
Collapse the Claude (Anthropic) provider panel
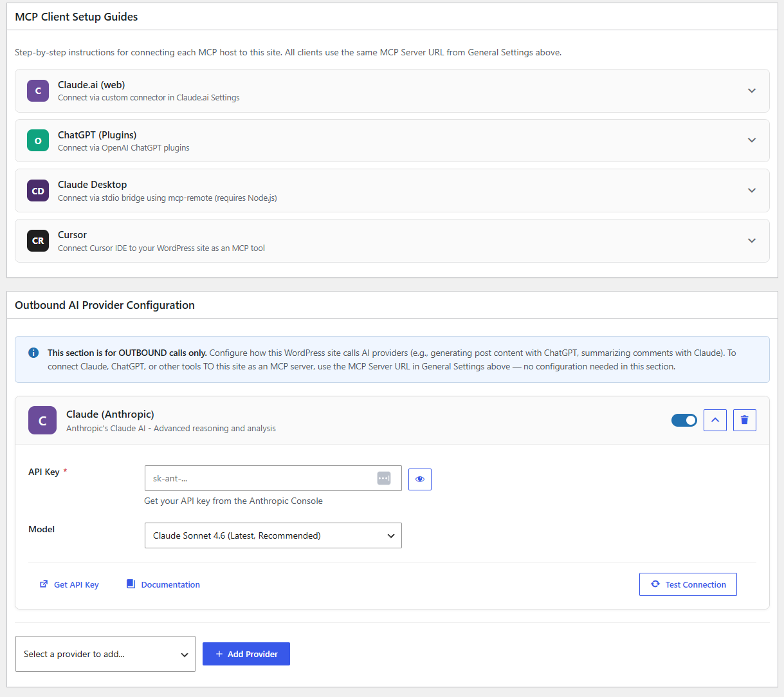pos(715,420)
